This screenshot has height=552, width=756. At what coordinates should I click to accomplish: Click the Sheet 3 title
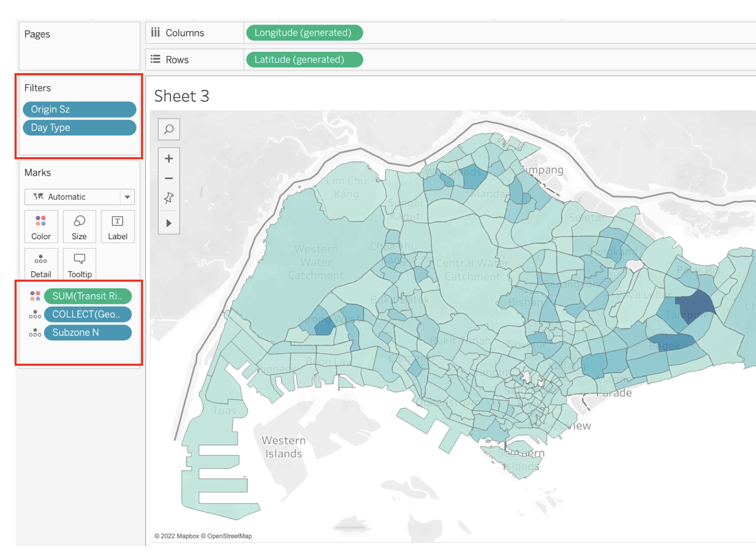point(181,96)
